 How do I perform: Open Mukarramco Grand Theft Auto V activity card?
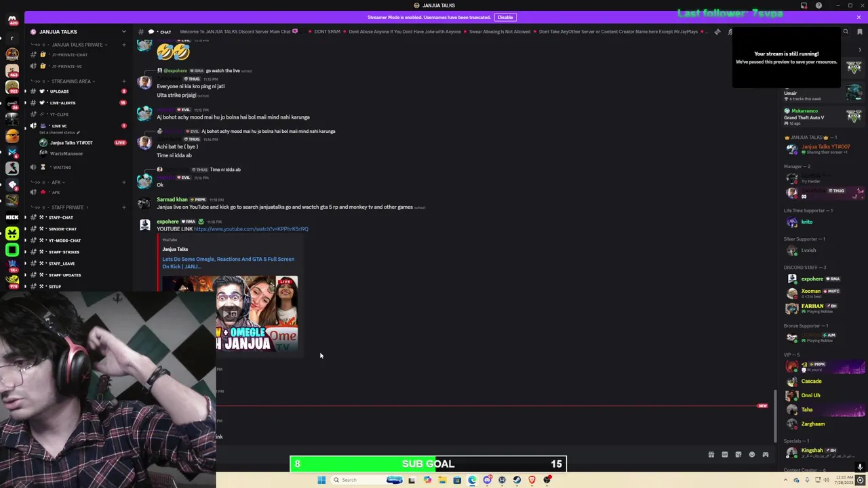pyautogui.click(x=823, y=117)
